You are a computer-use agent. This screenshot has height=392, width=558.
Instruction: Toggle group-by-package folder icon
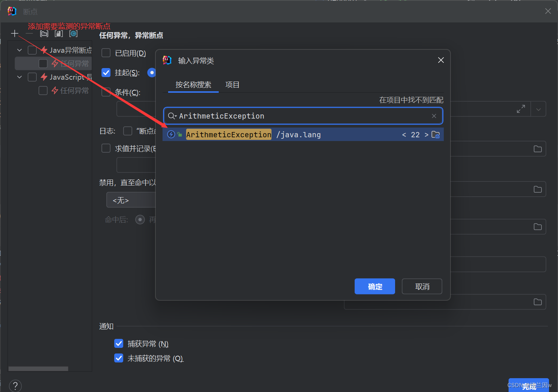click(44, 34)
